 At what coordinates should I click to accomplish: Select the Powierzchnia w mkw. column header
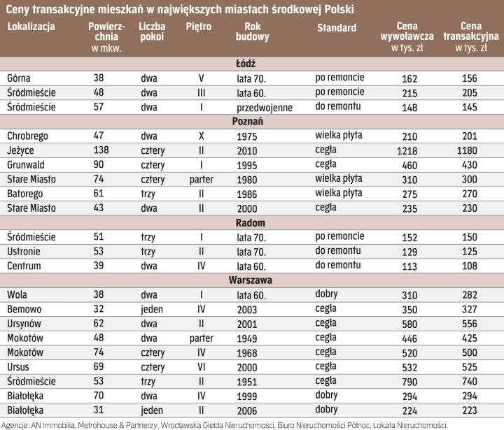pos(107,38)
